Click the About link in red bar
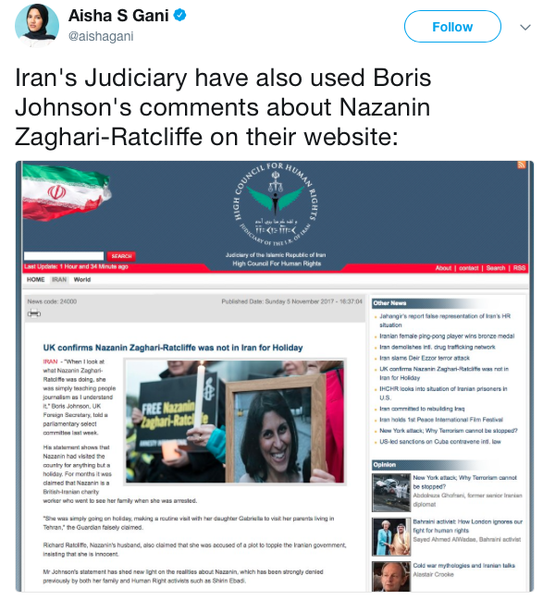543x600 pixels. tap(443, 268)
